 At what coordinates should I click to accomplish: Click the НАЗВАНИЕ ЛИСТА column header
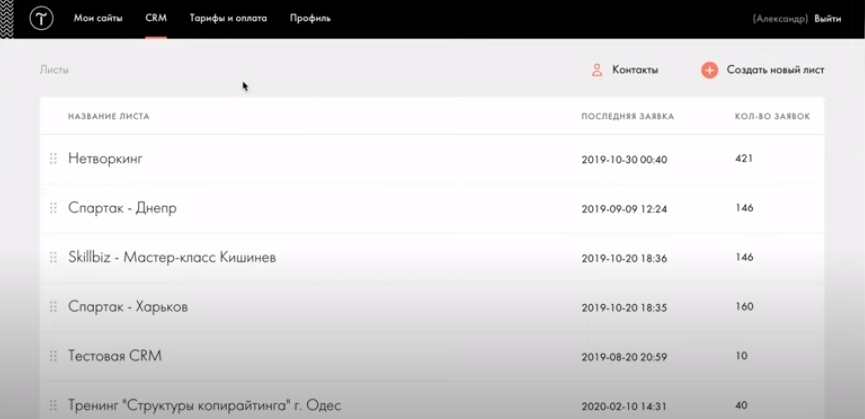(109, 116)
